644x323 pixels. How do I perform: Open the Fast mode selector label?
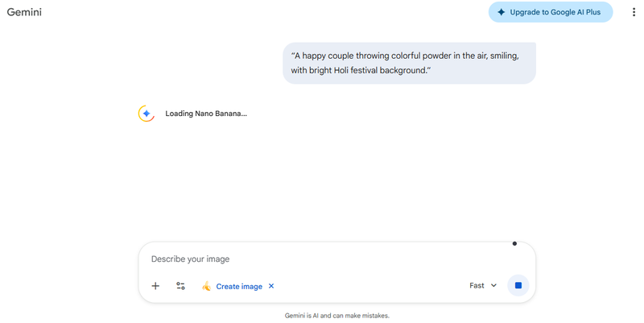(x=477, y=285)
